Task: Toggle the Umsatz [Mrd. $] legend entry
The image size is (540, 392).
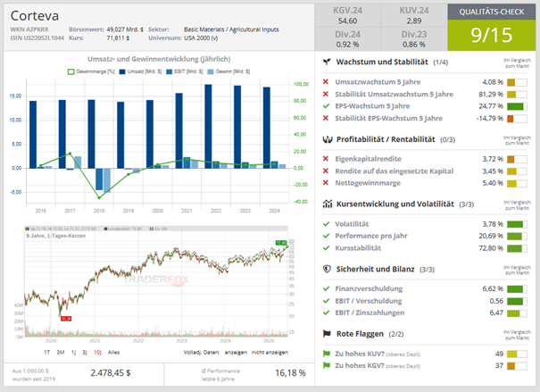Action: pyautogui.click(x=140, y=71)
